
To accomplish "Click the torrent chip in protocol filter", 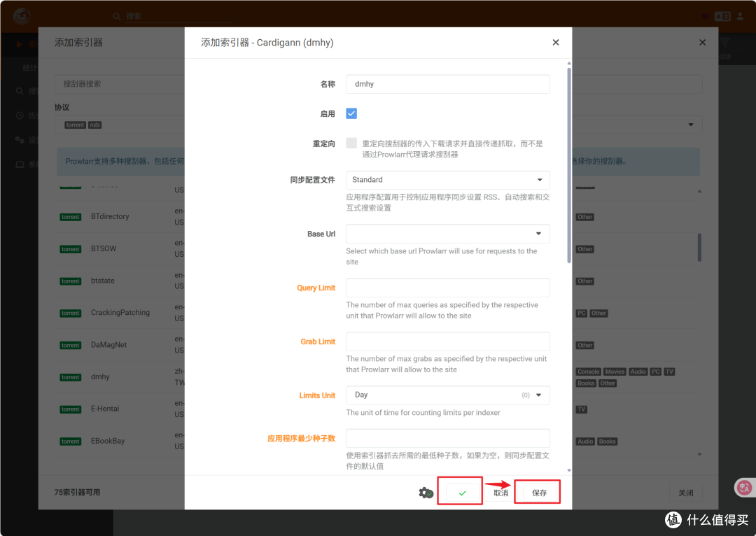I will [x=75, y=125].
